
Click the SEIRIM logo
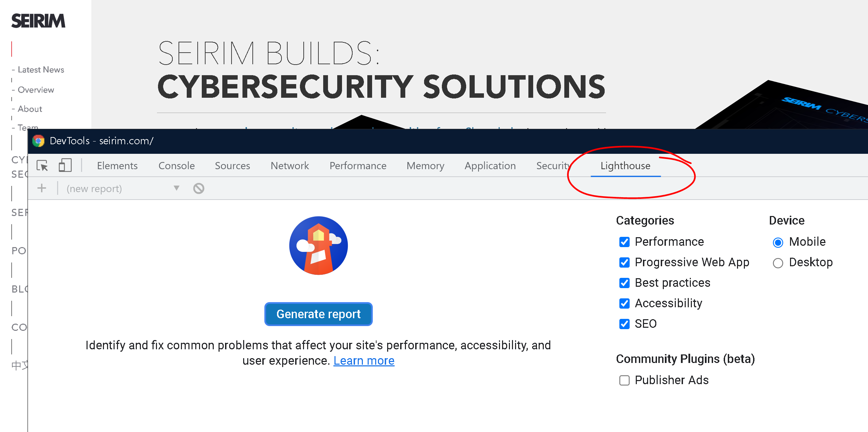click(x=38, y=21)
